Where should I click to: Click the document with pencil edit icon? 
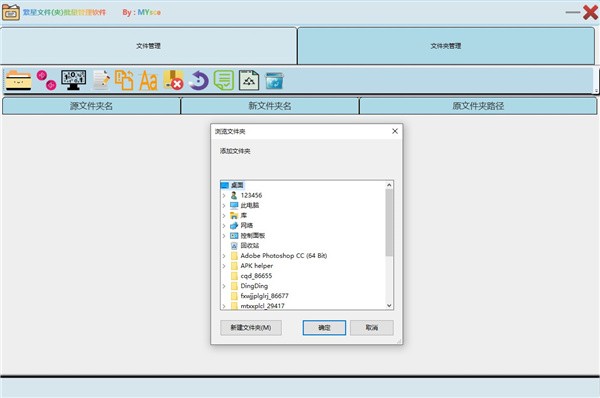tap(101, 80)
